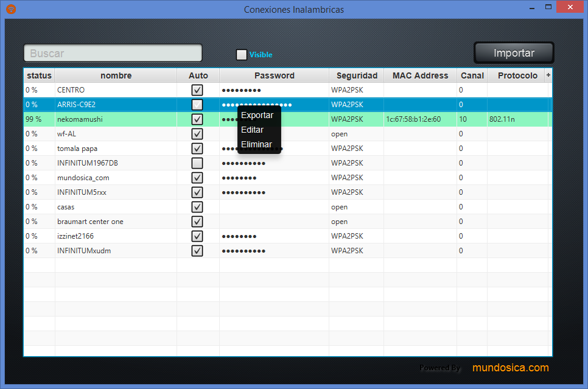This screenshot has width=588, height=389.
Task: Sort by the Auto column header
Action: point(198,75)
